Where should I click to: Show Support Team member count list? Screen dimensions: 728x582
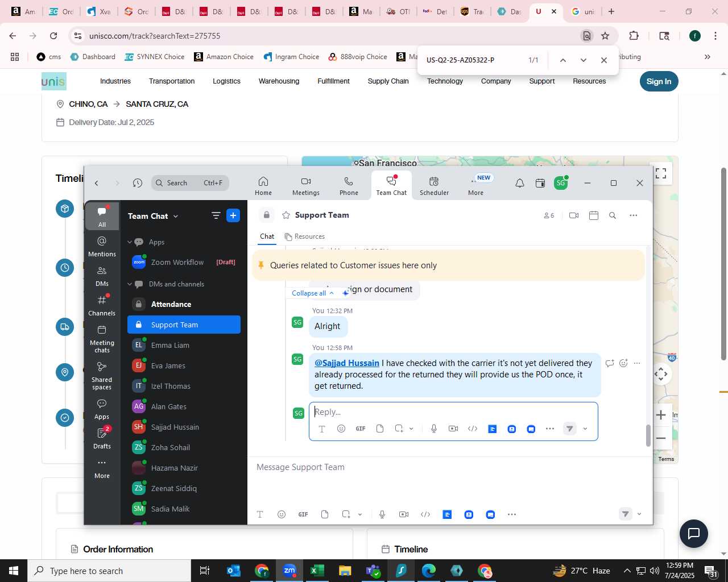click(x=549, y=215)
